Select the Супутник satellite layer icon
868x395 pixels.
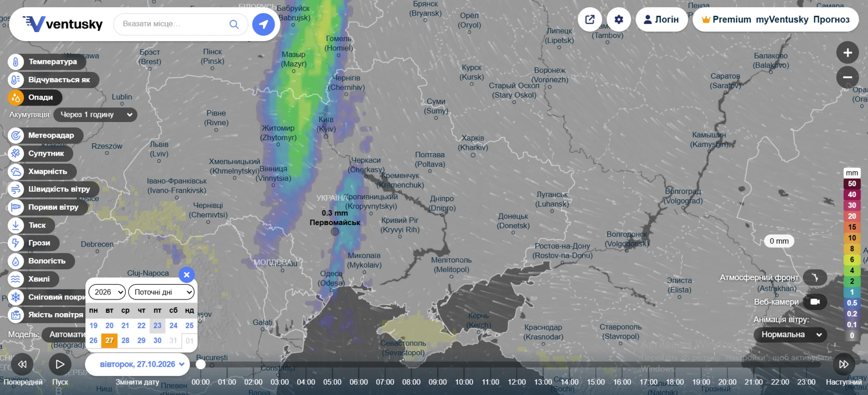(16, 153)
